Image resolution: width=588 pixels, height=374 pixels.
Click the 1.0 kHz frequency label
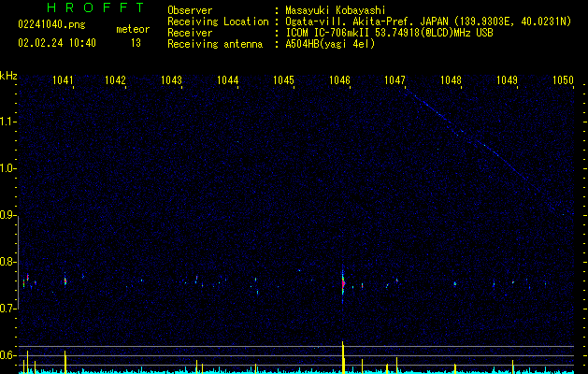(8, 168)
